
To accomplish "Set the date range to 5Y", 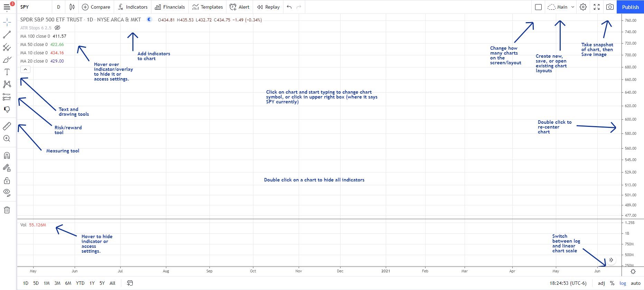I will (102, 283).
